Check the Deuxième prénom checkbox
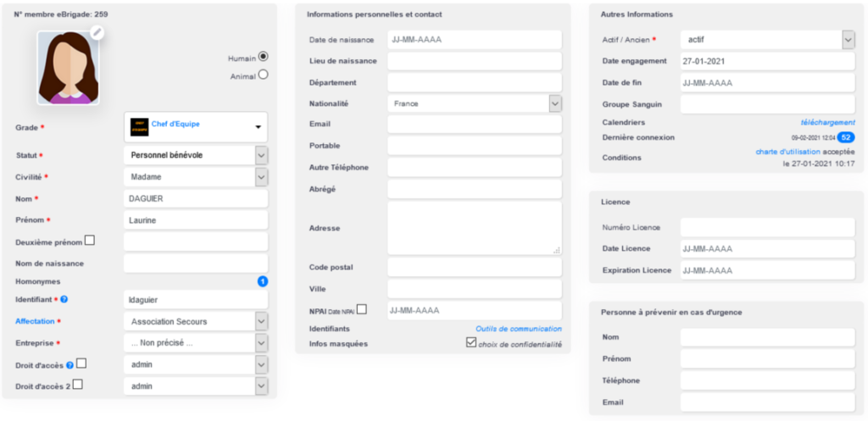 (90, 241)
